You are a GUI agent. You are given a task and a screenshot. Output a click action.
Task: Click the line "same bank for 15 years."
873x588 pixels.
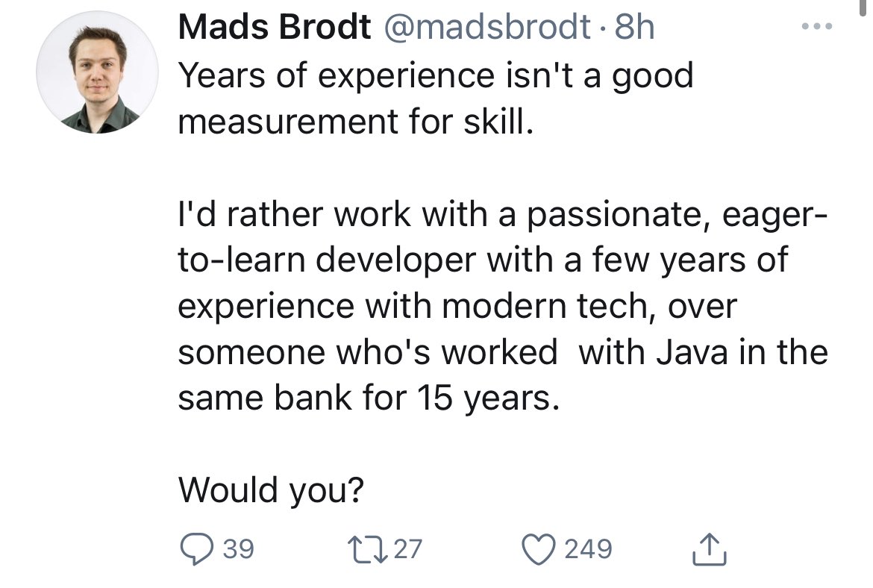[369, 398]
